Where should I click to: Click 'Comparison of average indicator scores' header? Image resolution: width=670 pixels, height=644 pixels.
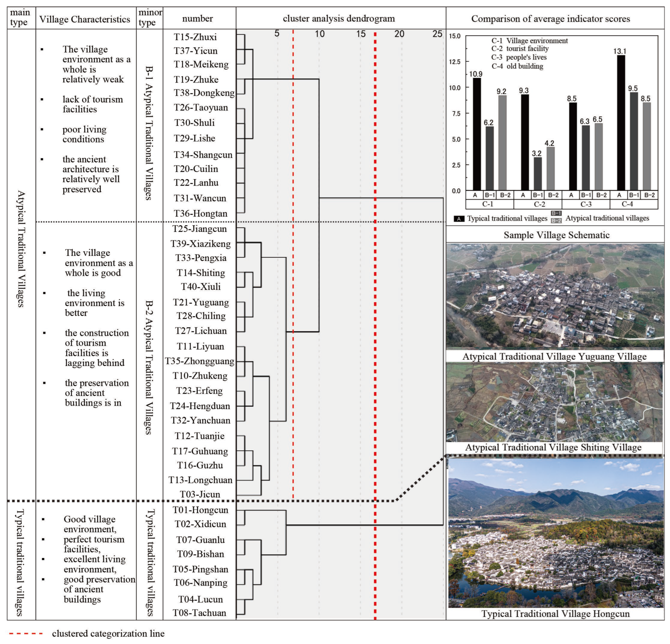(550, 19)
